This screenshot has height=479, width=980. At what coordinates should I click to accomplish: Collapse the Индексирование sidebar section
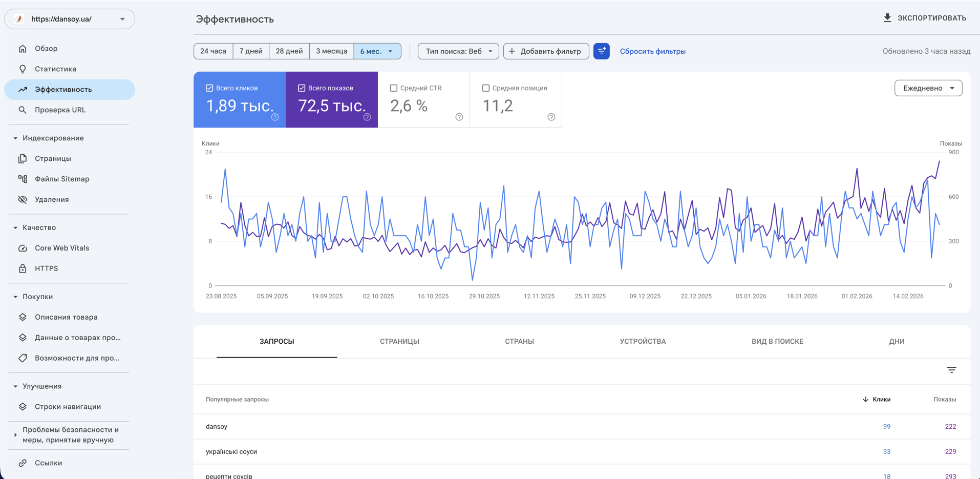point(15,138)
